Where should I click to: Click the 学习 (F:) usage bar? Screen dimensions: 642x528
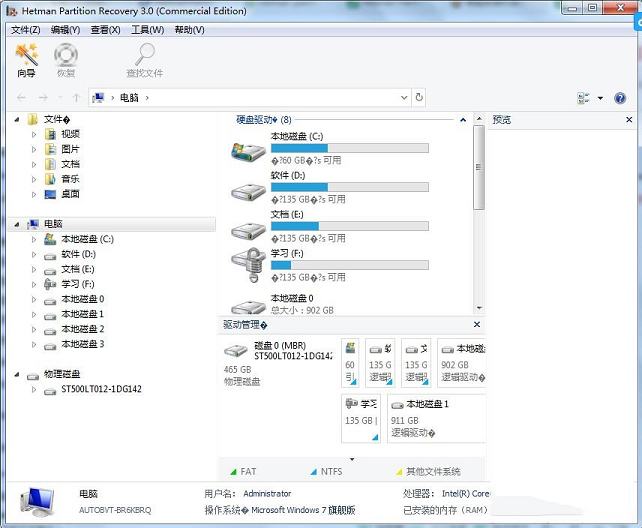point(350,265)
